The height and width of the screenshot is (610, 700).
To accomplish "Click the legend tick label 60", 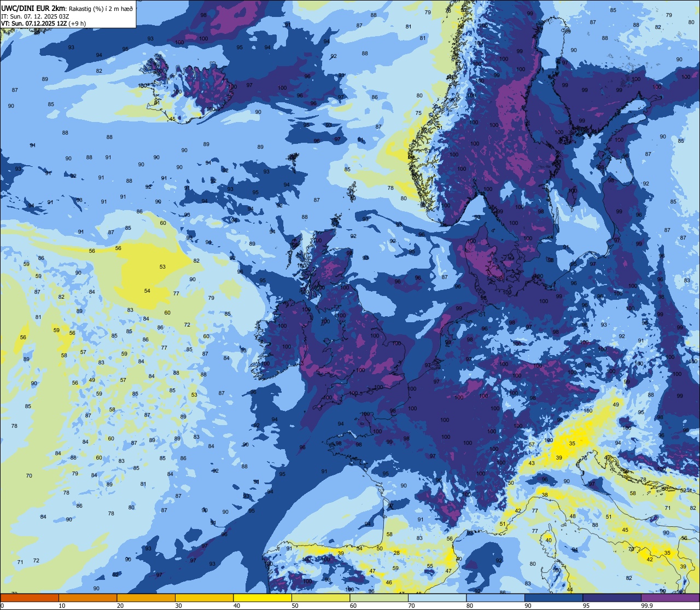I will 353,606.
